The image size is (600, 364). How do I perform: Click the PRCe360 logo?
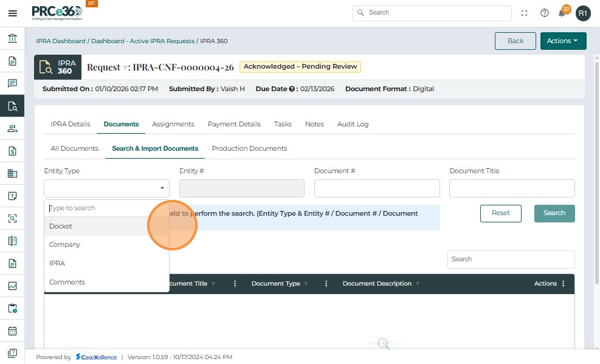click(x=57, y=13)
